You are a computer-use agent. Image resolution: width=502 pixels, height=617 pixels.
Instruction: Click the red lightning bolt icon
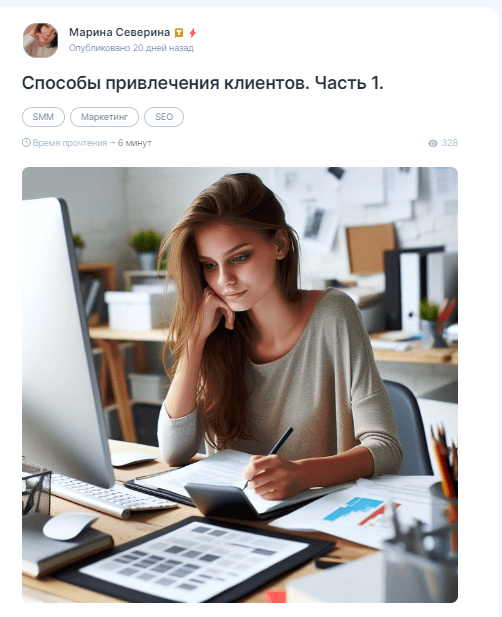point(192,33)
